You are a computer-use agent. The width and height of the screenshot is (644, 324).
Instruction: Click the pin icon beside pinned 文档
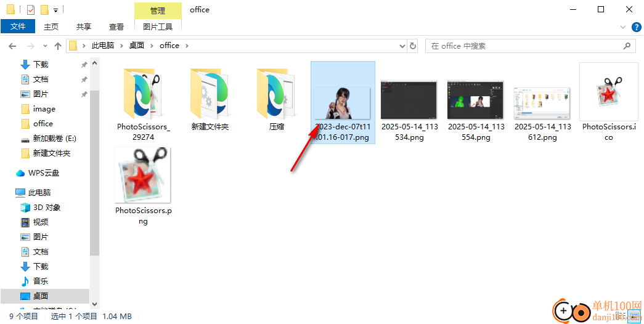coord(84,79)
